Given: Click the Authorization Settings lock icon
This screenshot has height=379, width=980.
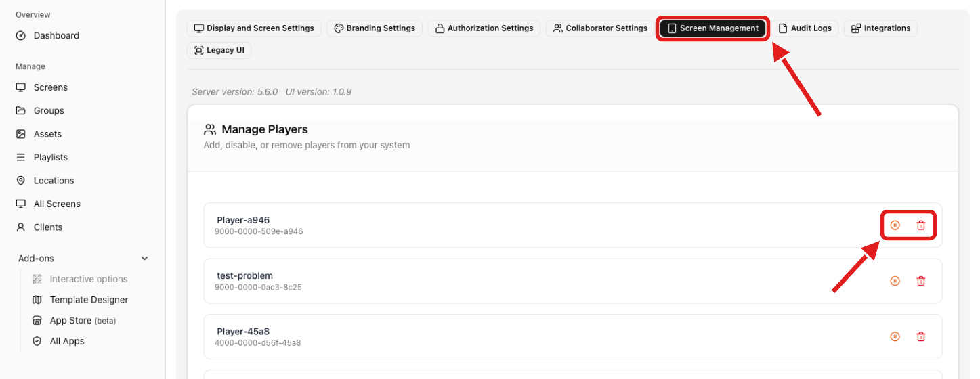Looking at the screenshot, I should (440, 28).
